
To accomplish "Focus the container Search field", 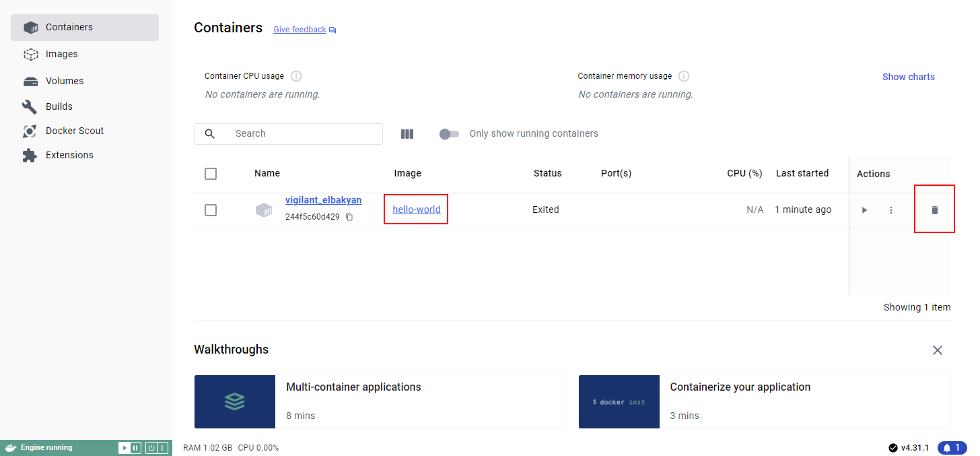I will point(288,133).
